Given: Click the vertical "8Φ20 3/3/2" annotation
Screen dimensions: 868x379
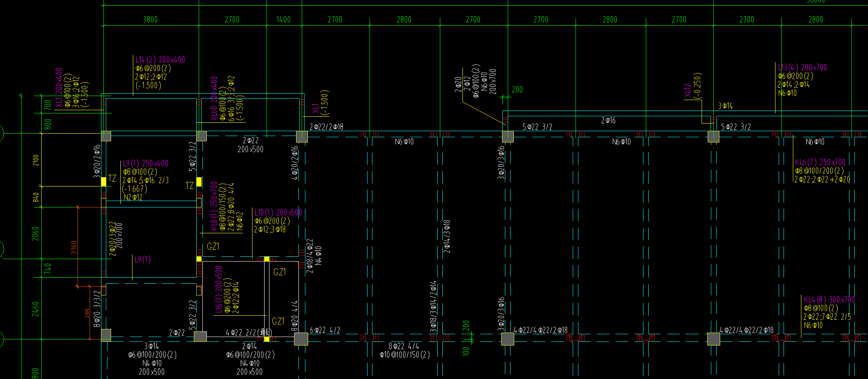Looking at the screenshot, I should point(97,309).
